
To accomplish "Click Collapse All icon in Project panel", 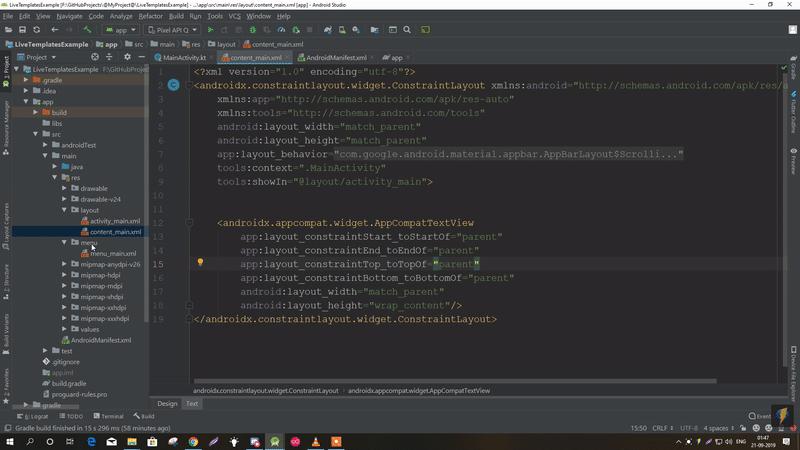I will click(x=109, y=57).
